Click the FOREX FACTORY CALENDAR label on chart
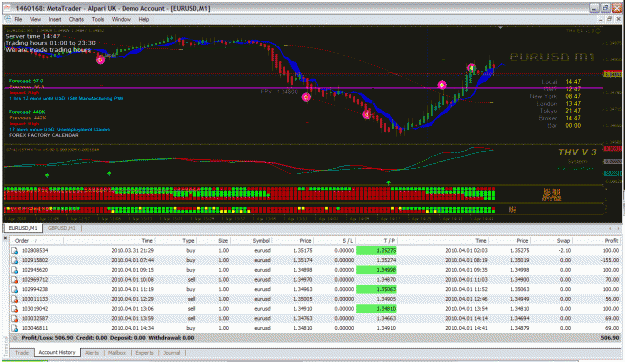 (43, 135)
